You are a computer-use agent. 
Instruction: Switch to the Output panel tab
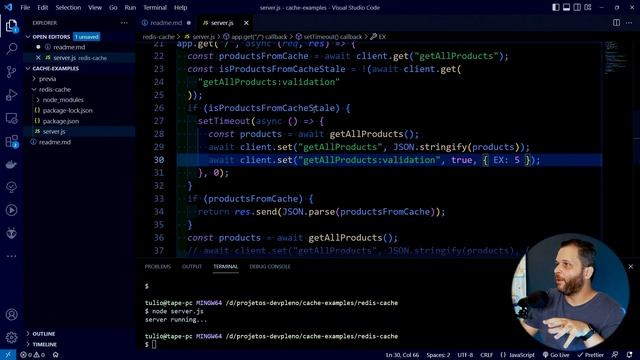[x=192, y=267]
